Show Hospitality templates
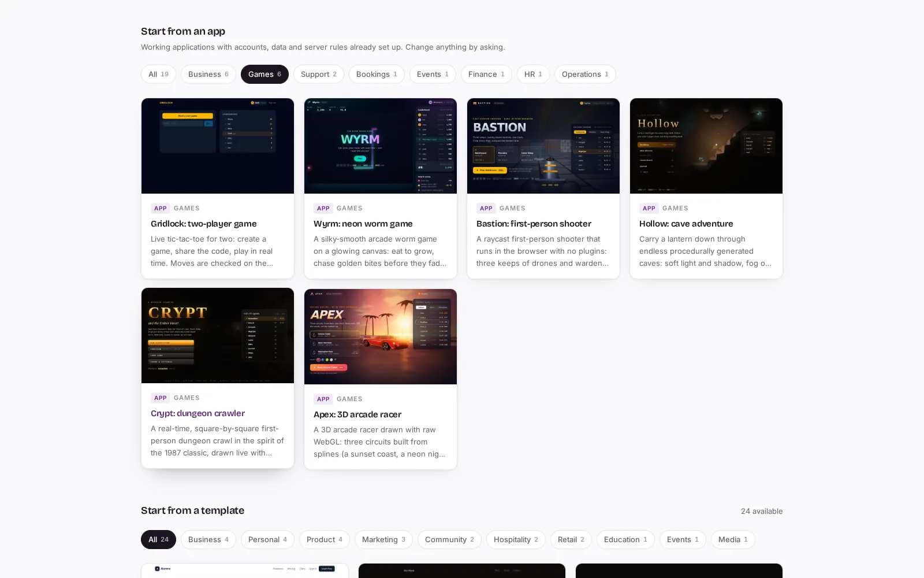This screenshot has height=578, width=924. 516,539
